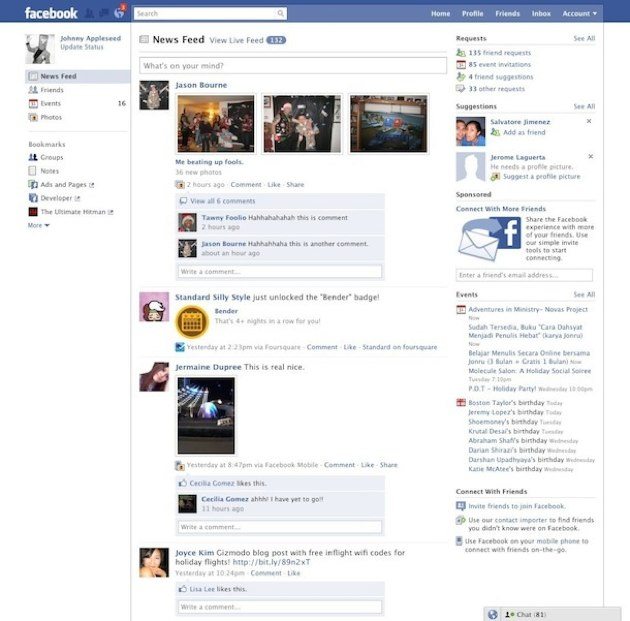Image resolution: width=630 pixels, height=621 pixels.
Task: Open Events in the left sidebar
Action: tap(50, 103)
